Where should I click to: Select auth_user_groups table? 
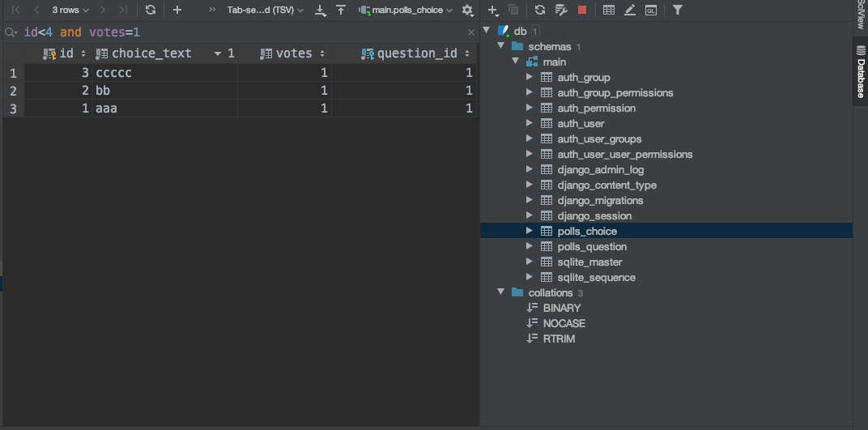(x=599, y=139)
